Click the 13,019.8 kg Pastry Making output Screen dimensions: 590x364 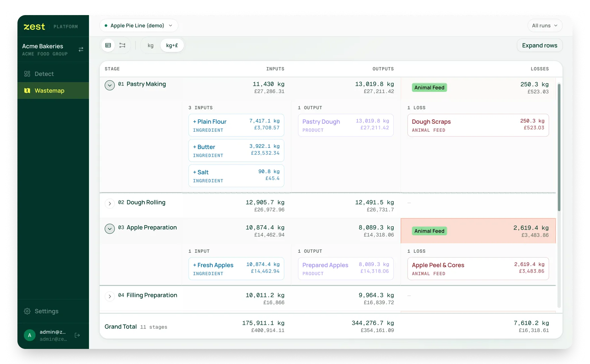pos(375,84)
